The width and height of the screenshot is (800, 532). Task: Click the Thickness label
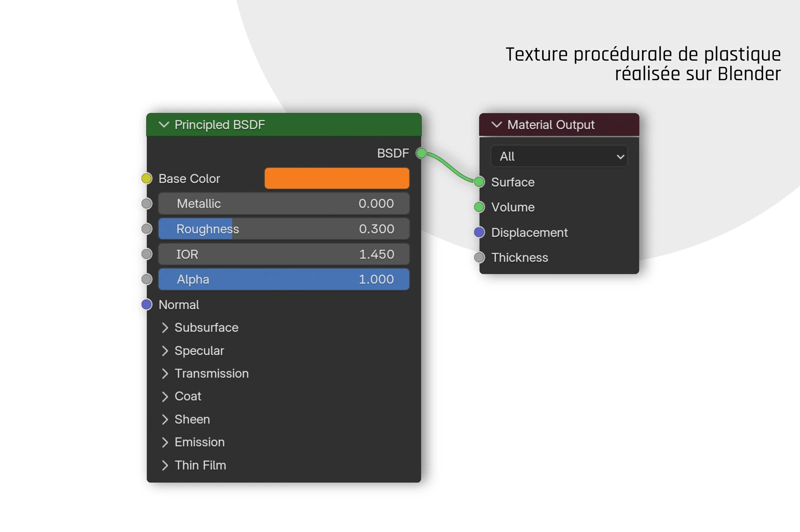pos(519,258)
